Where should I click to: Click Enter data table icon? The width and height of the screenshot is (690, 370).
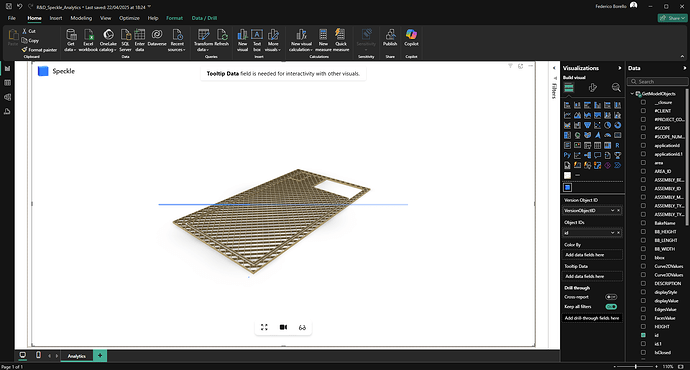139,34
